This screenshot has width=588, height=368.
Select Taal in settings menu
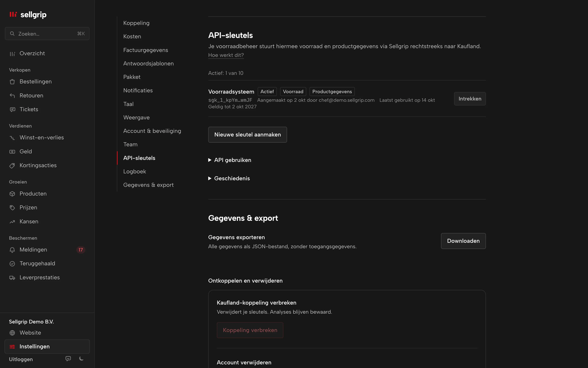point(128,104)
